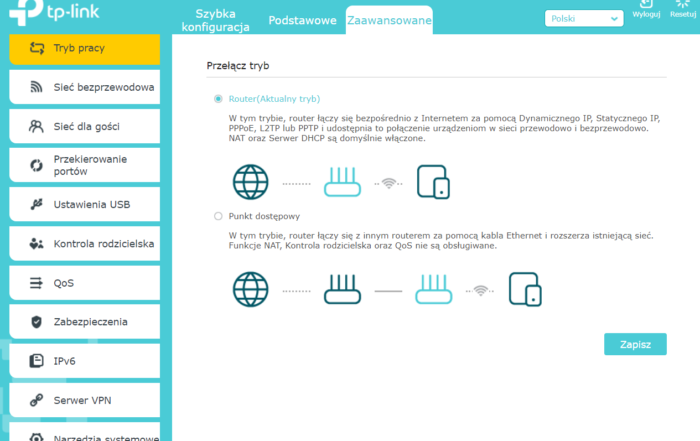Click the Sieć dla gości people icon
Screen dimensions: 700x441
[37, 126]
